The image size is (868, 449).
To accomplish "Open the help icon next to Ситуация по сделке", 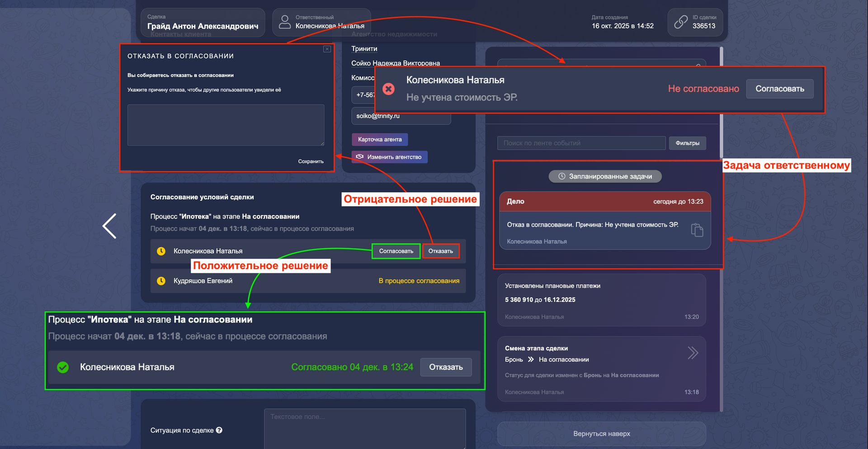I will pos(219,430).
